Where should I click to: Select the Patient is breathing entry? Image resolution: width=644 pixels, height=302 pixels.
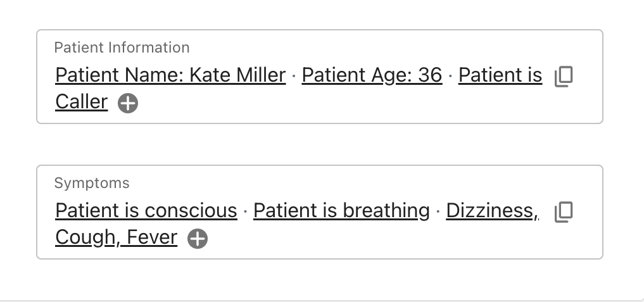pos(341,211)
